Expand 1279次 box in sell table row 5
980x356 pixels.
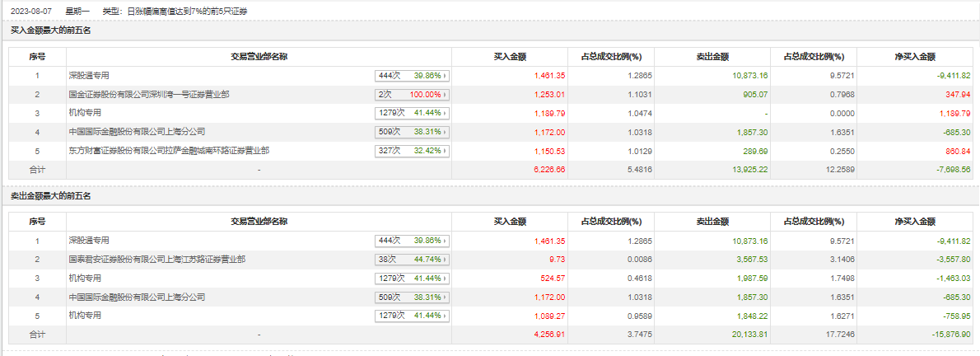tap(412, 316)
